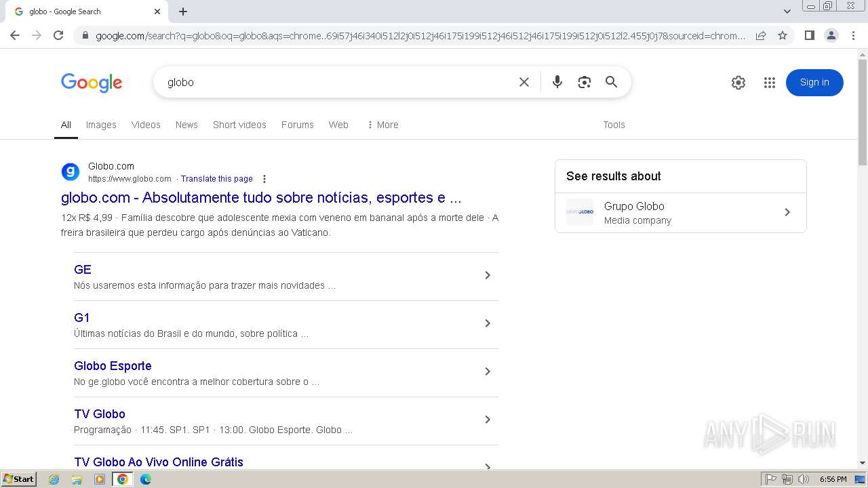The height and width of the screenshot is (488, 868).
Task: View site information lock icon
Action: click(x=85, y=35)
